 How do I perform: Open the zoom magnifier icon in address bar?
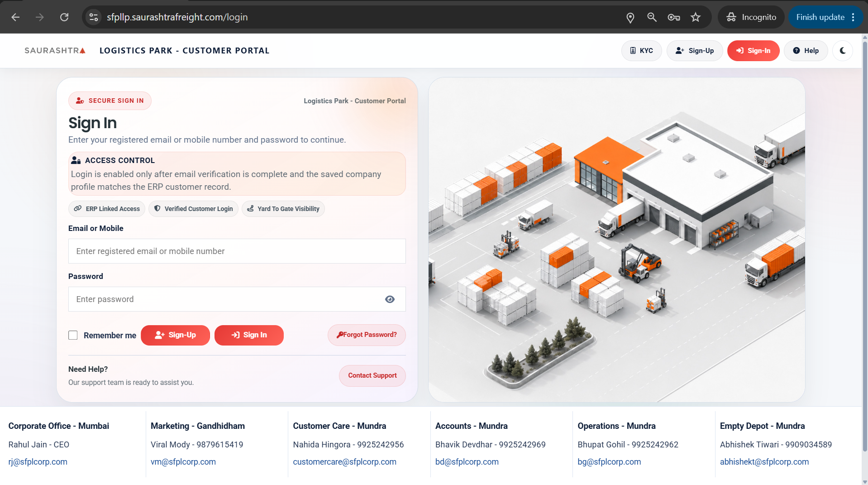[652, 17]
